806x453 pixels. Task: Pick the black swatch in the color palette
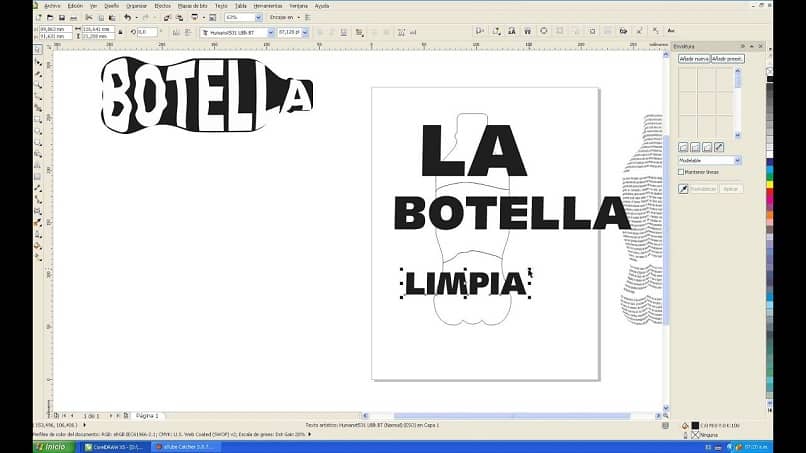click(770, 79)
